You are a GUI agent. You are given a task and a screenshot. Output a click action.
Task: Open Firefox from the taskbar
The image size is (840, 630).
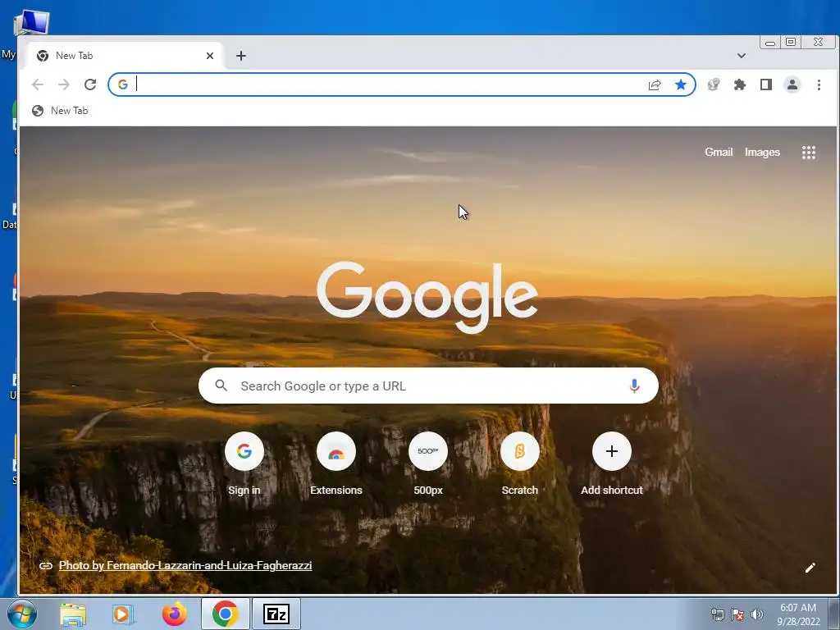pos(175,614)
